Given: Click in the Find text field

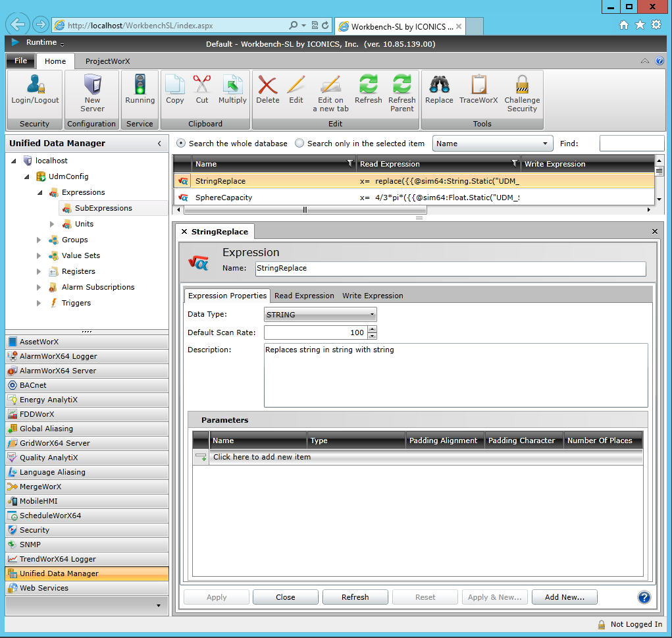Looking at the screenshot, I should 631,144.
